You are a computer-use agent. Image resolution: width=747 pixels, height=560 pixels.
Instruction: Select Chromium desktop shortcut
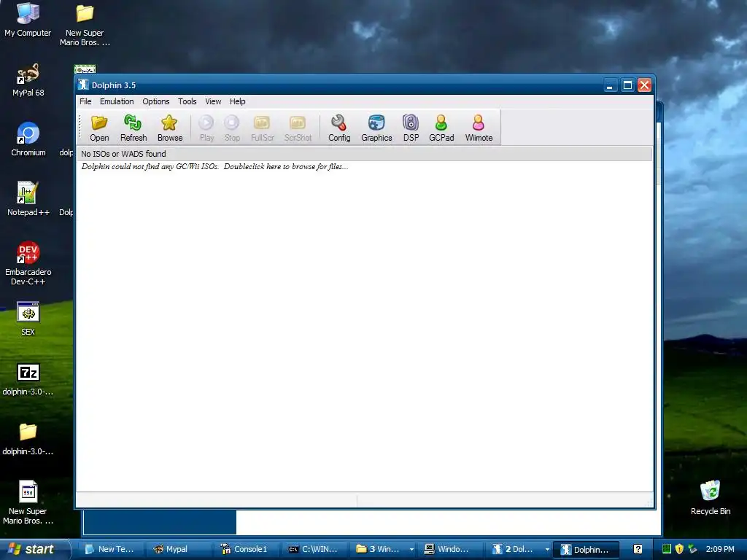click(28, 139)
